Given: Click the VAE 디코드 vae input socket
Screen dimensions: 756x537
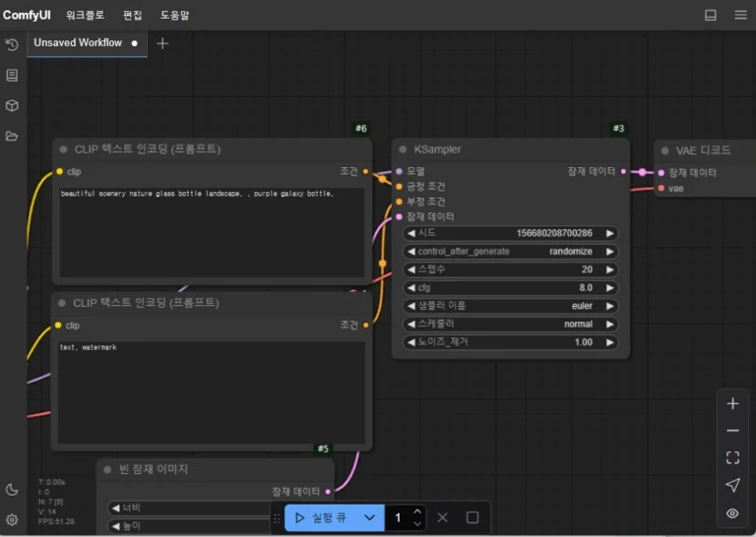Looking at the screenshot, I should click(661, 188).
